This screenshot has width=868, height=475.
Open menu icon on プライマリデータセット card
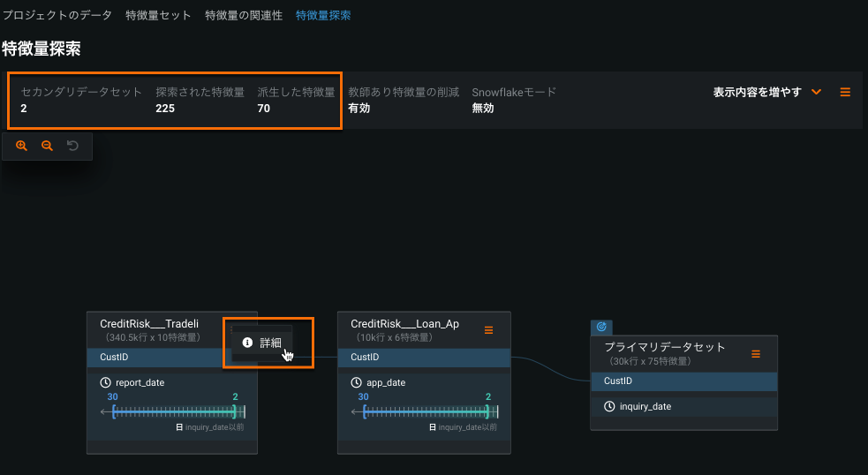pos(756,354)
